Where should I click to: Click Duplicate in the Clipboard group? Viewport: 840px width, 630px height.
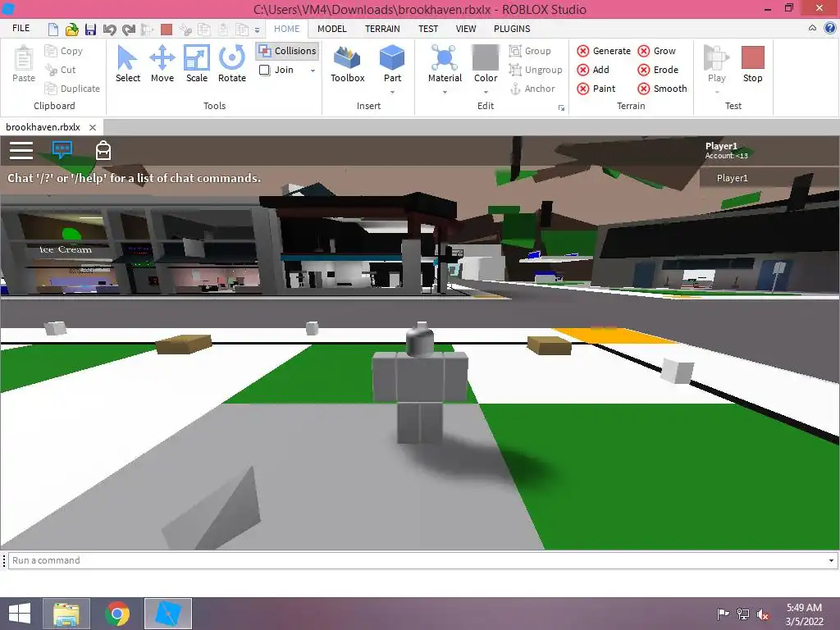coord(72,89)
